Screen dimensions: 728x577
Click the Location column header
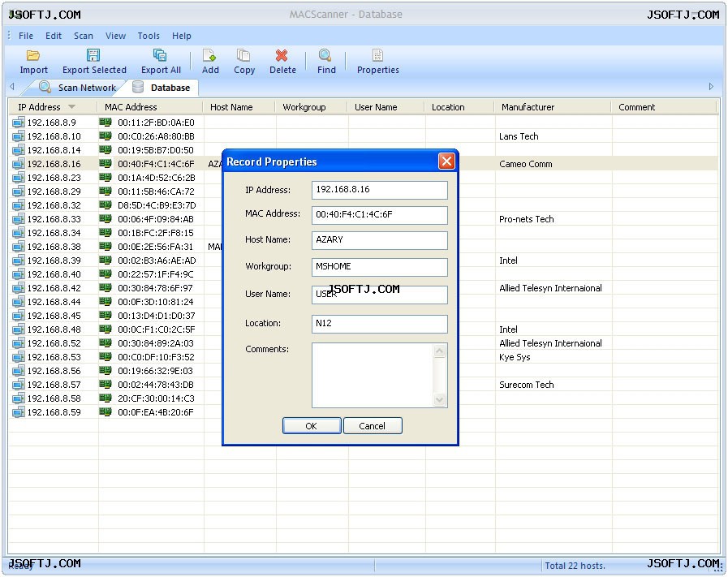(x=459, y=107)
